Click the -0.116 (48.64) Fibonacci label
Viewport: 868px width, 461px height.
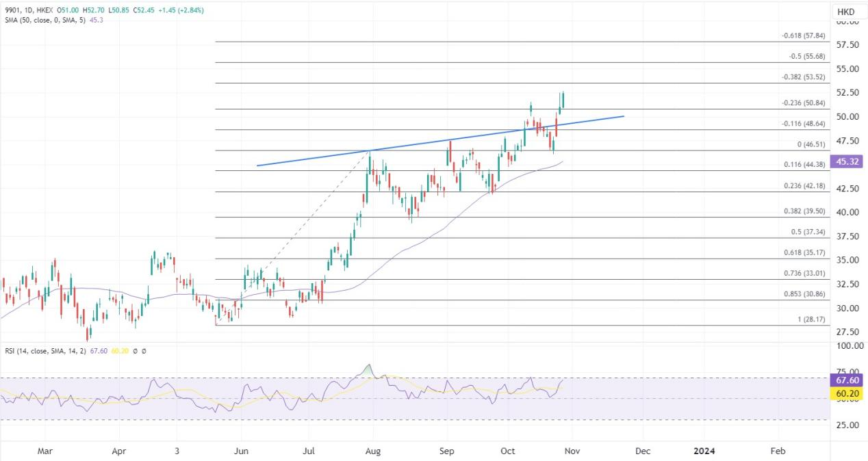[803, 124]
